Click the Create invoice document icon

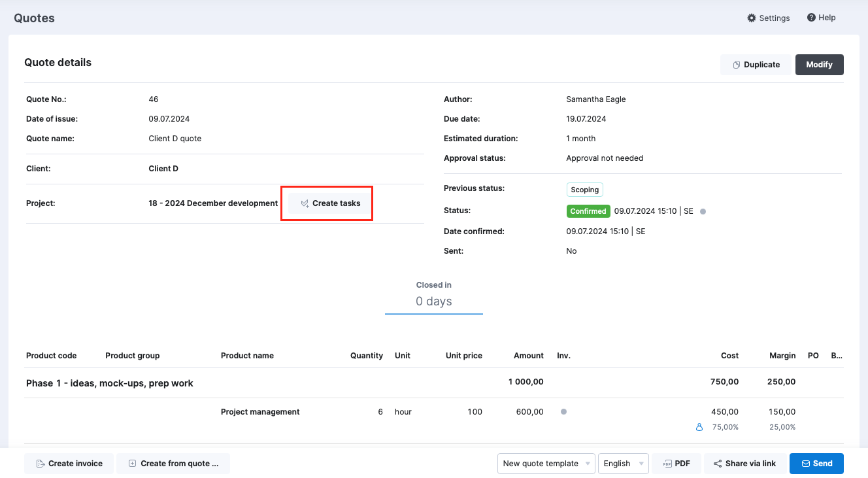coord(41,463)
